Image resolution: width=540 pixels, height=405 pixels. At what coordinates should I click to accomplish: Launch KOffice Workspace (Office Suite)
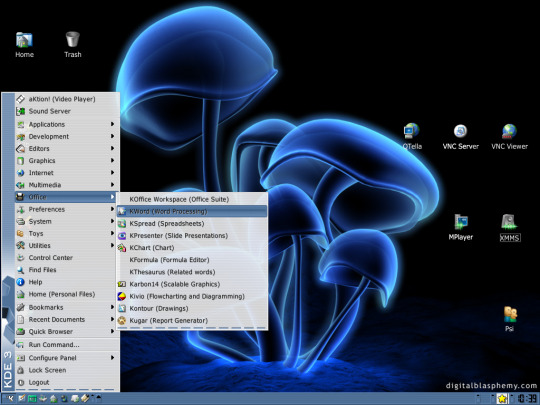[x=192, y=199]
